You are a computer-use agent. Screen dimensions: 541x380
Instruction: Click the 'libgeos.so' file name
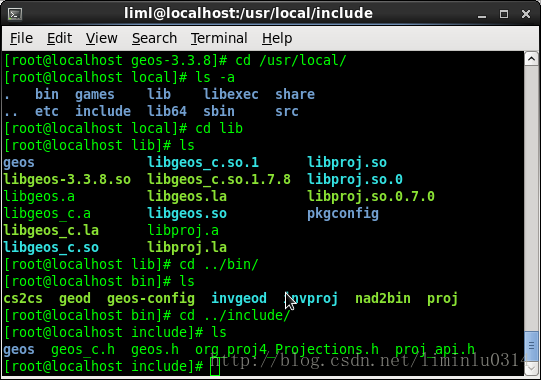pyautogui.click(x=187, y=213)
